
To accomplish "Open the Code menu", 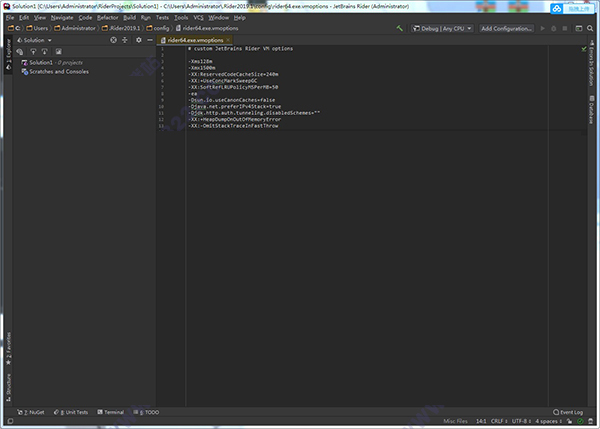I will pos(85,18).
